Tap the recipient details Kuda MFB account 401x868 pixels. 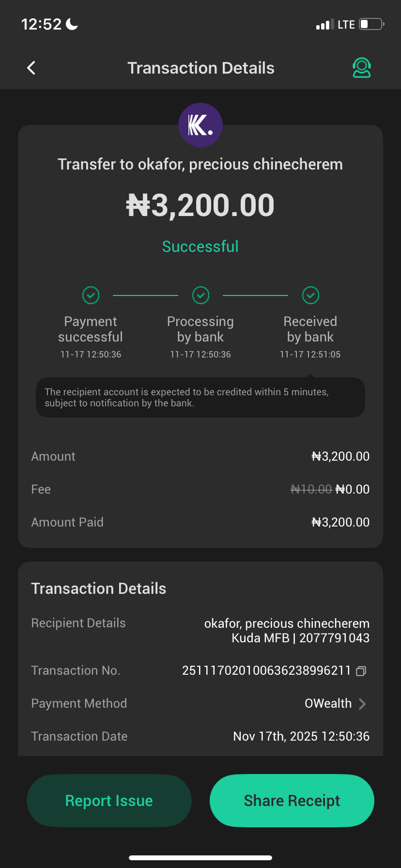pos(300,638)
